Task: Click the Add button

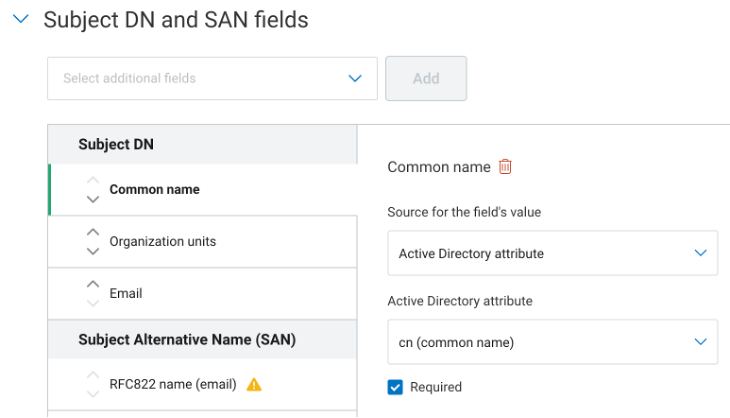Action: coord(426,78)
